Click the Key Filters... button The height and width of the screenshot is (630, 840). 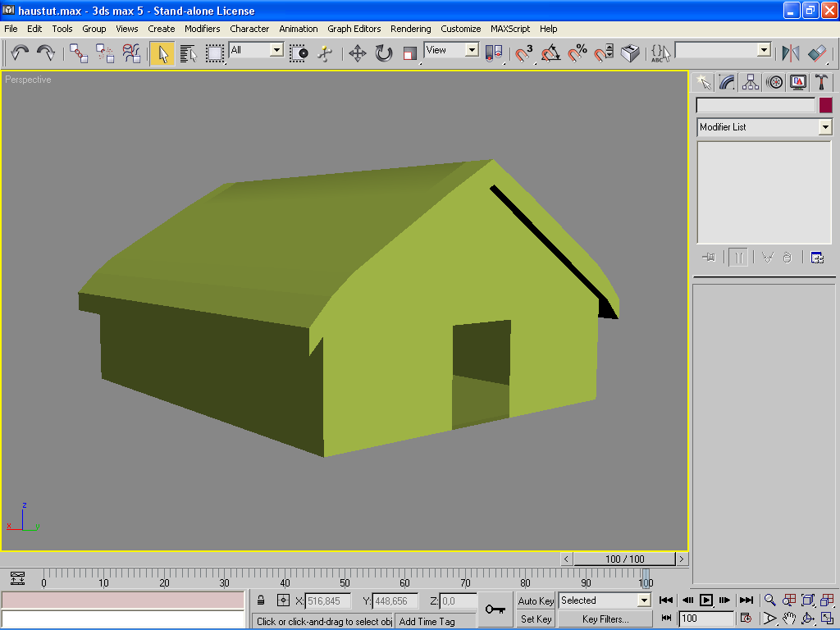click(x=605, y=619)
